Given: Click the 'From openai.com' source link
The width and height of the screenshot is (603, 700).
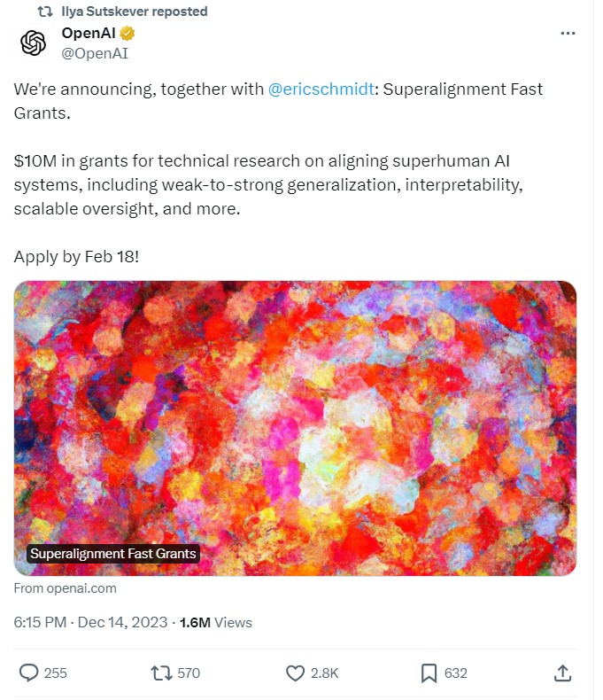Looking at the screenshot, I should point(66,588).
